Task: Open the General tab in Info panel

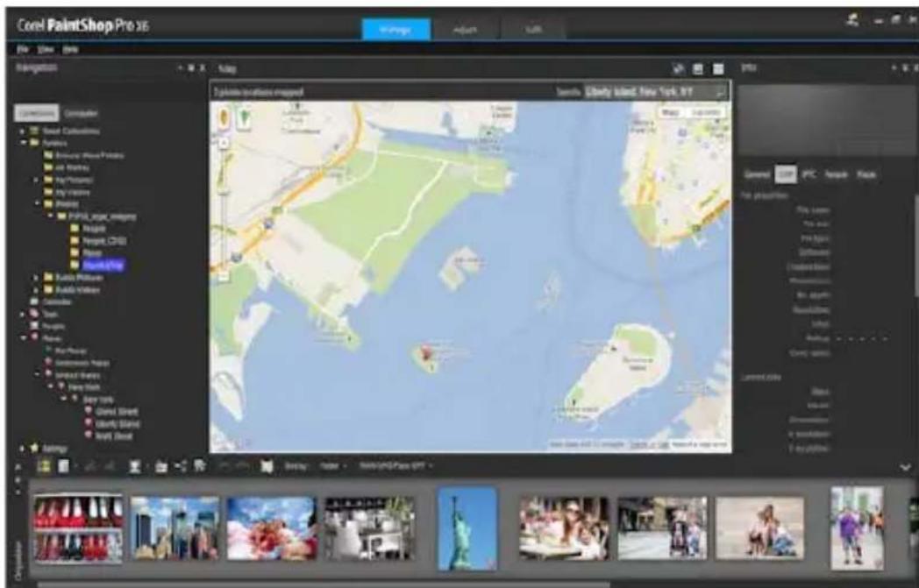Action: pos(757,174)
